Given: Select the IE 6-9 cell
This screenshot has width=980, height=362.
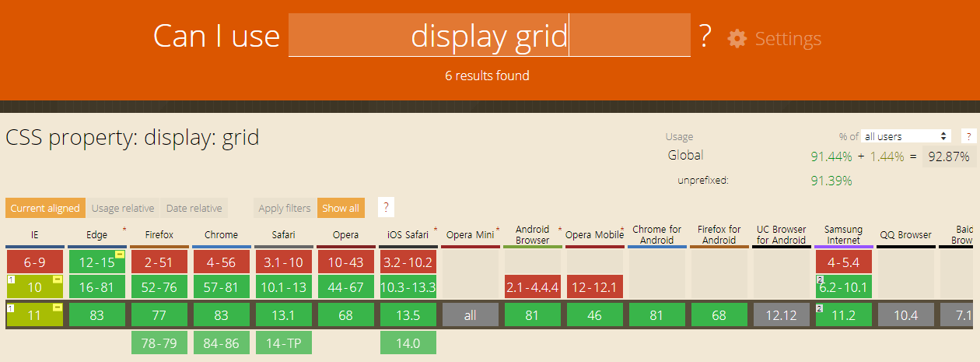Looking at the screenshot, I should (x=35, y=262).
